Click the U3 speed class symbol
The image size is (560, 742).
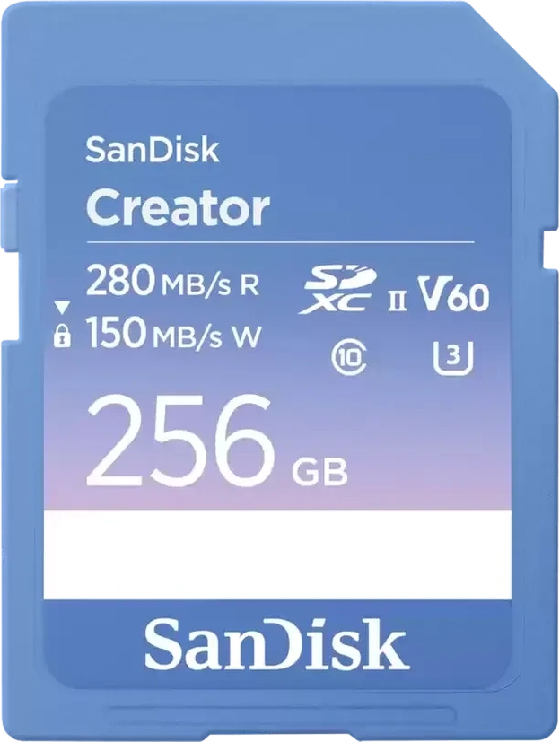[453, 358]
